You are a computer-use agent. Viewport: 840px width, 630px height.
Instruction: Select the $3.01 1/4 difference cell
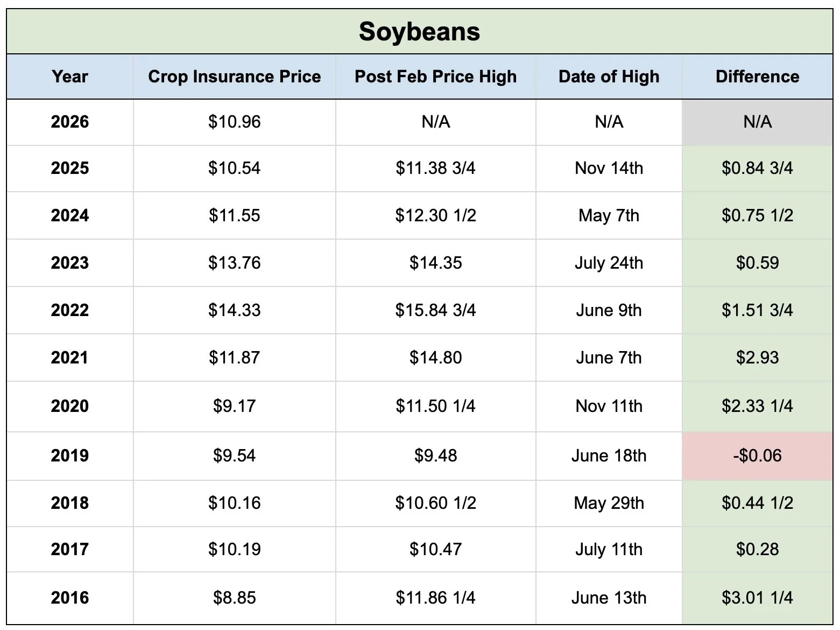pos(757,598)
